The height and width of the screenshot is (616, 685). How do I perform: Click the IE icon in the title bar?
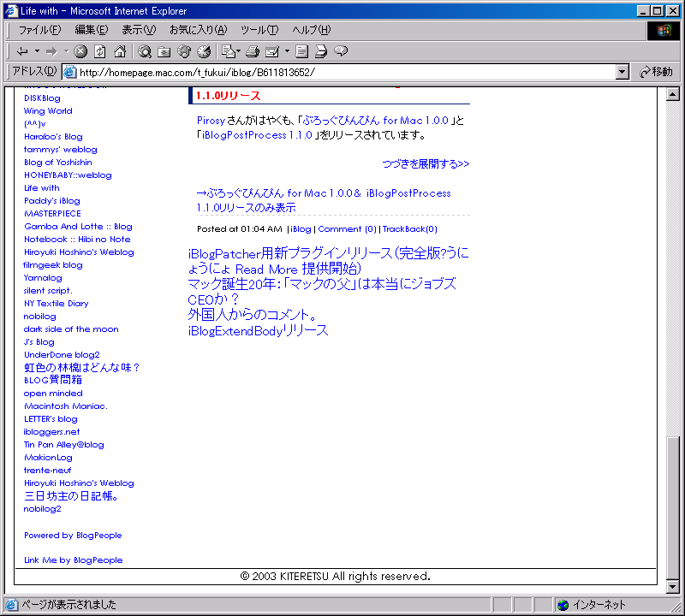point(11,11)
